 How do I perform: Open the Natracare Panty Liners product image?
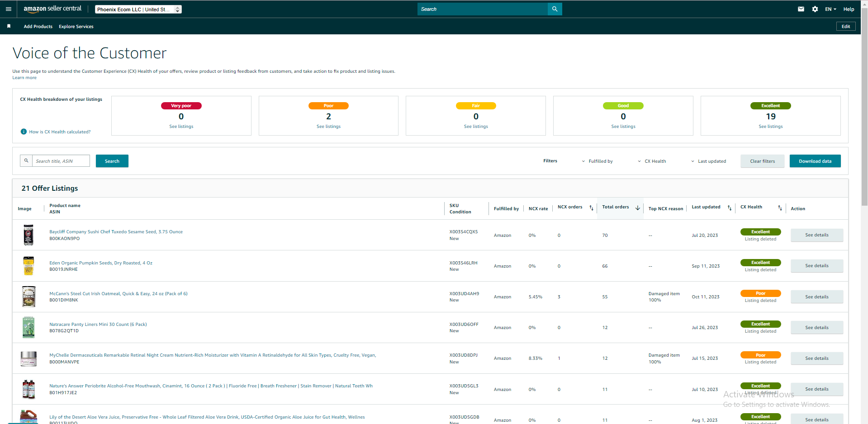coord(28,327)
